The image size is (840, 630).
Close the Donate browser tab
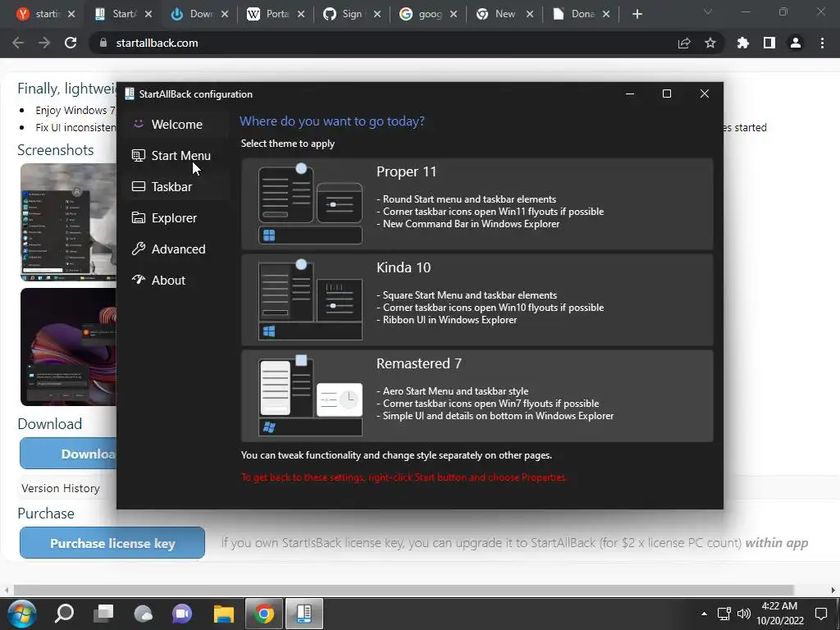[606, 14]
